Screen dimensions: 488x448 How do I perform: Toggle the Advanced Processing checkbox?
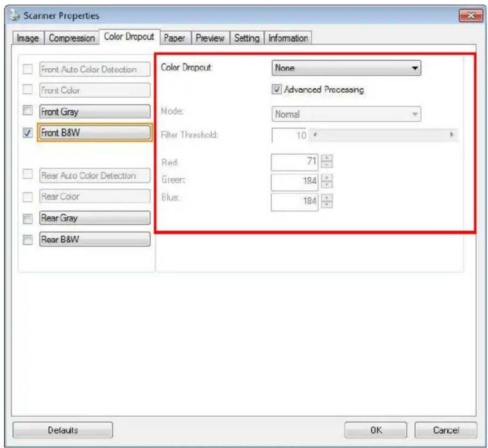(x=276, y=89)
